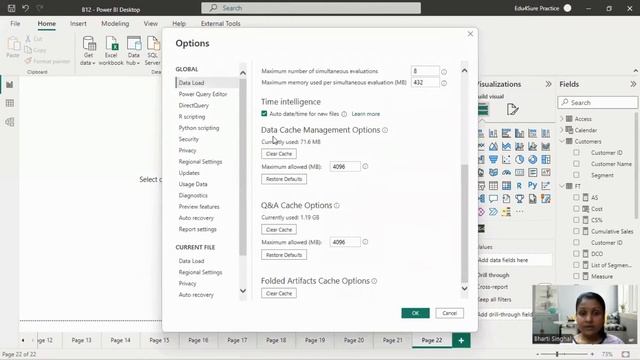Select the R script visual icon
Screen dimensions: 640x360
[x=519, y=186]
